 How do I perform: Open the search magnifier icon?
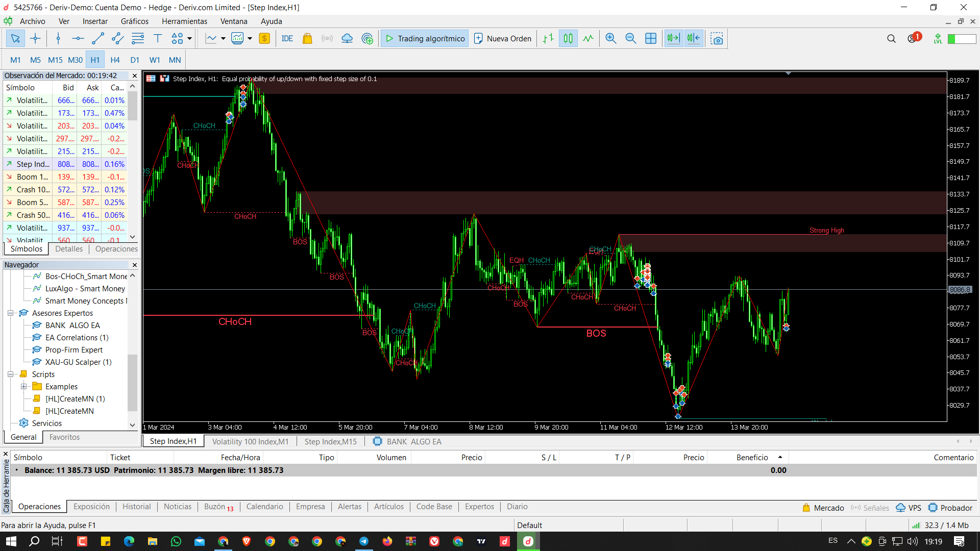(x=891, y=39)
